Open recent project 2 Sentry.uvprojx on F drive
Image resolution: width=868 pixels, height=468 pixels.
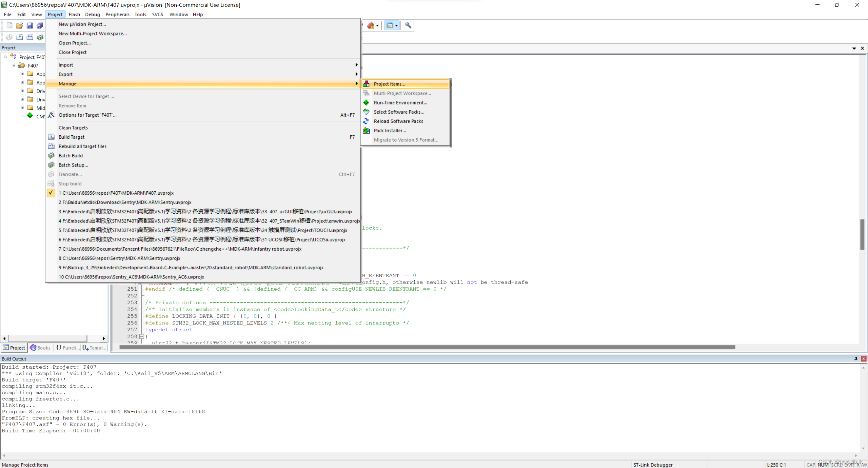point(203,202)
